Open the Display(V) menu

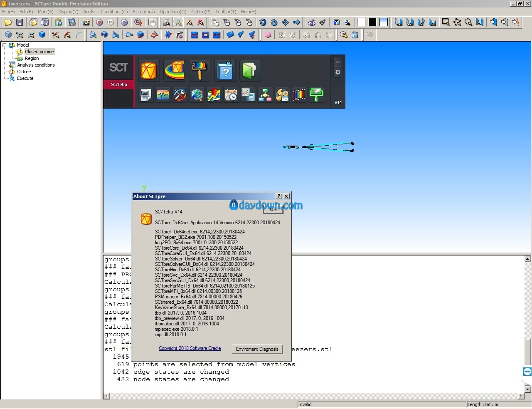pos(68,12)
